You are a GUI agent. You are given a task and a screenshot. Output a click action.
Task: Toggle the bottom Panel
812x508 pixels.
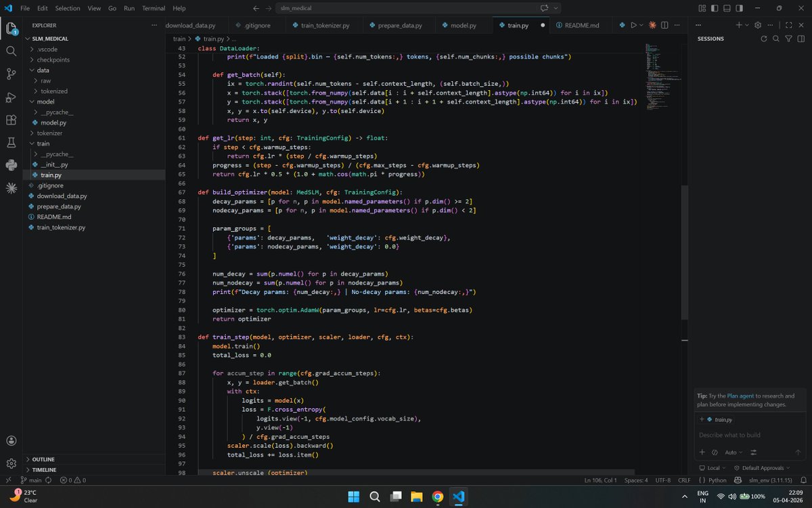[727, 8]
